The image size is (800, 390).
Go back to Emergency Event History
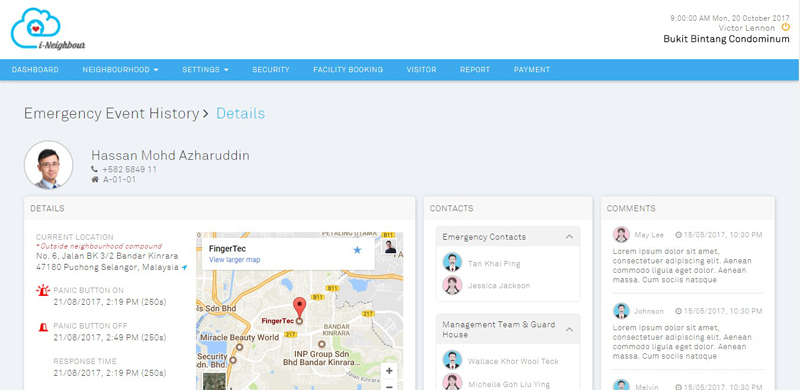(111, 113)
